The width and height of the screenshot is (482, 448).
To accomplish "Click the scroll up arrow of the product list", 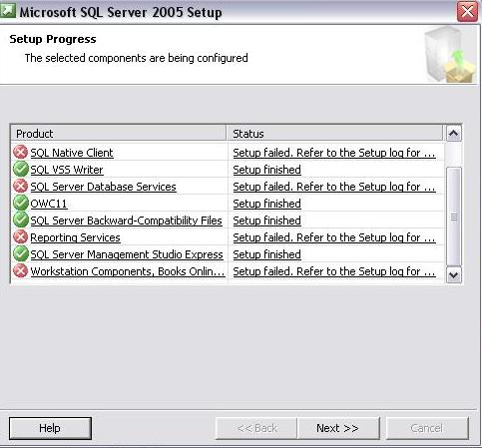I will click(454, 134).
